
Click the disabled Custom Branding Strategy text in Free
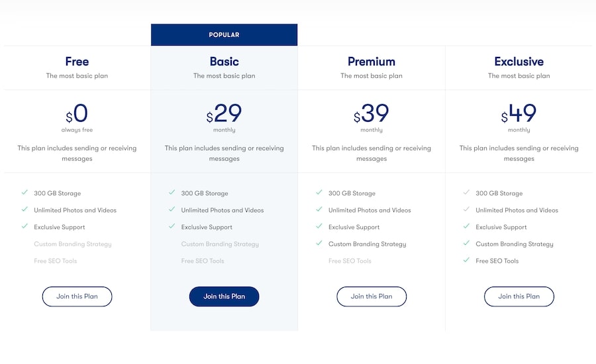pyautogui.click(x=73, y=244)
